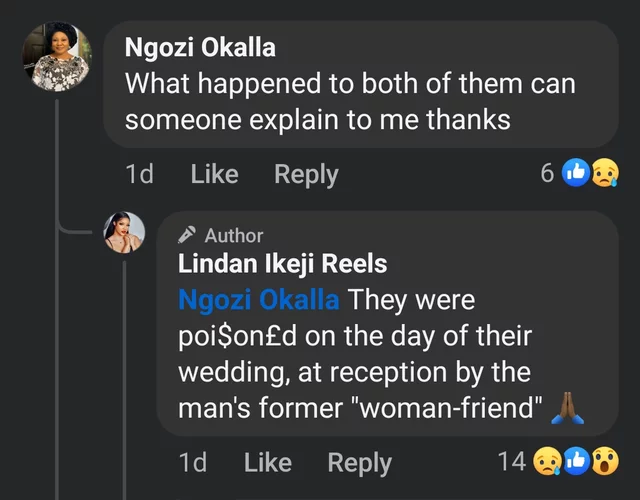Like the Lindan Ikeji Reels reply
This screenshot has height=500, width=640.
click(267, 462)
